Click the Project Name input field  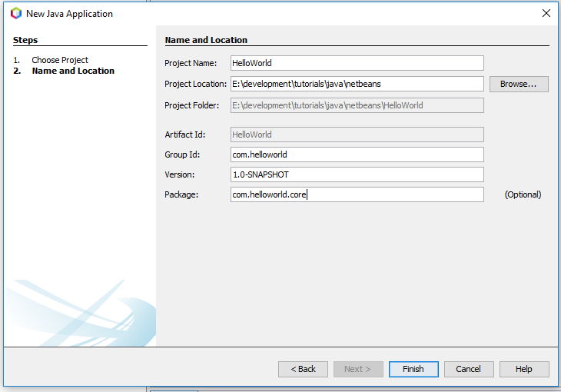[x=357, y=63]
